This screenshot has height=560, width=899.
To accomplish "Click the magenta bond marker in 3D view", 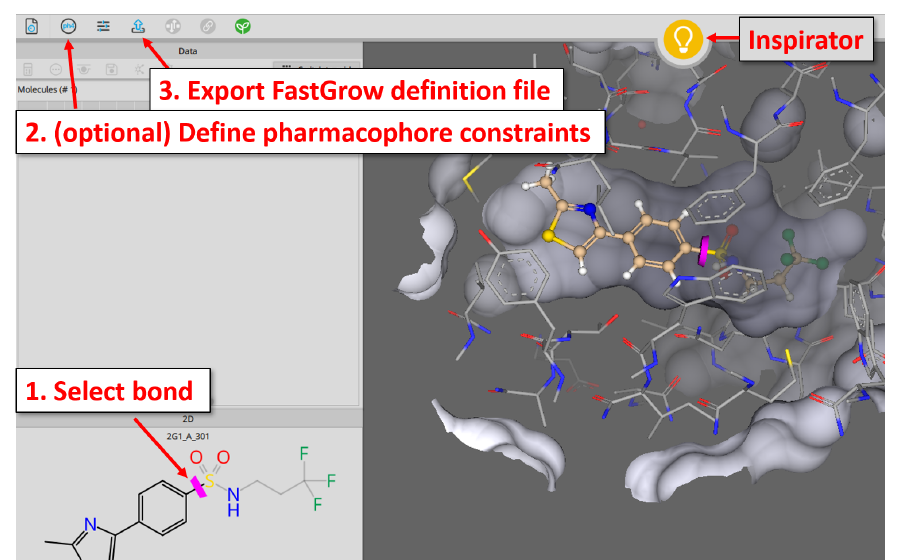I will tap(703, 251).
